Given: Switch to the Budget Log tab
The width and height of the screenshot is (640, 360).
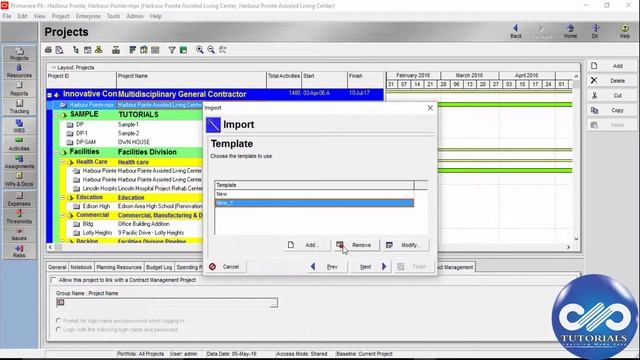Looking at the screenshot, I should 159,267.
